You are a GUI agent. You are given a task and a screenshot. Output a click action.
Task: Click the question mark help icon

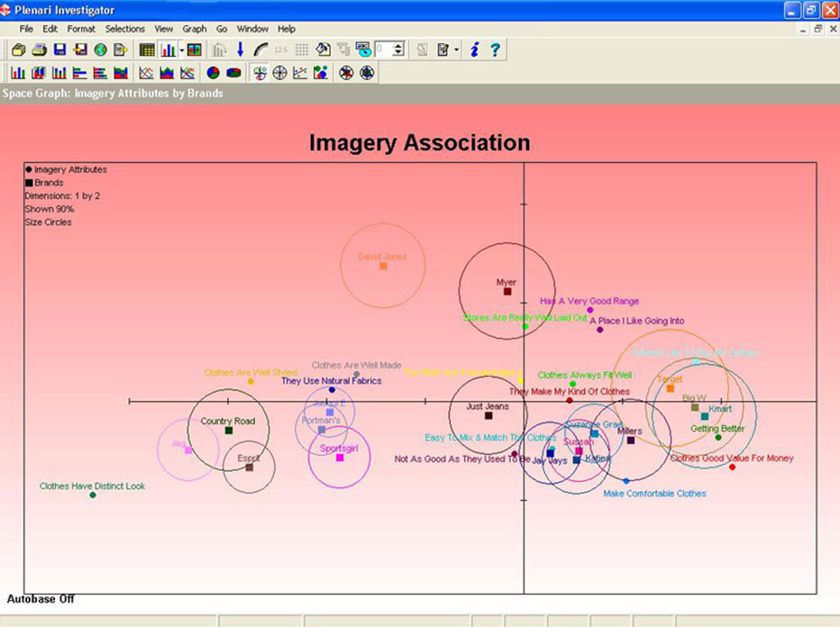pyautogui.click(x=495, y=50)
